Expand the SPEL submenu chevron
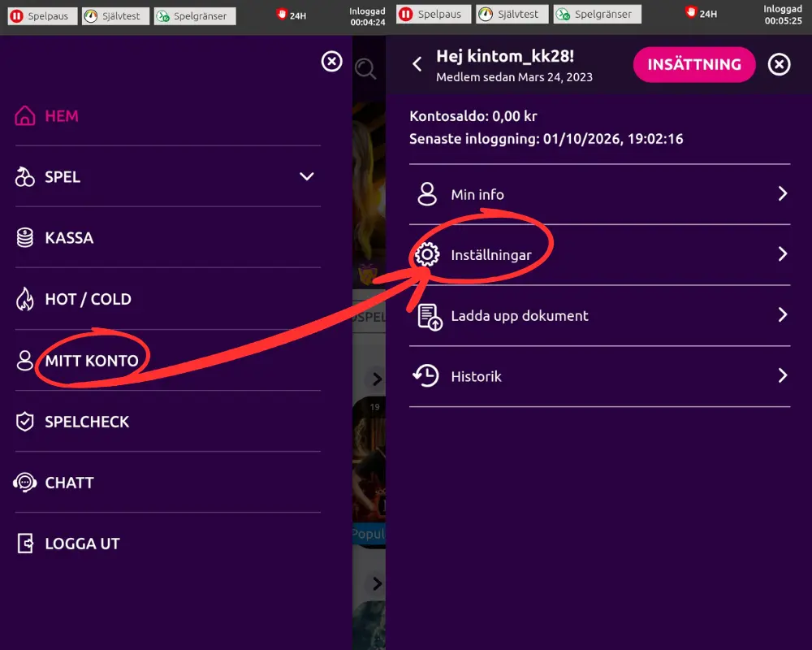The width and height of the screenshot is (812, 650). [x=307, y=177]
